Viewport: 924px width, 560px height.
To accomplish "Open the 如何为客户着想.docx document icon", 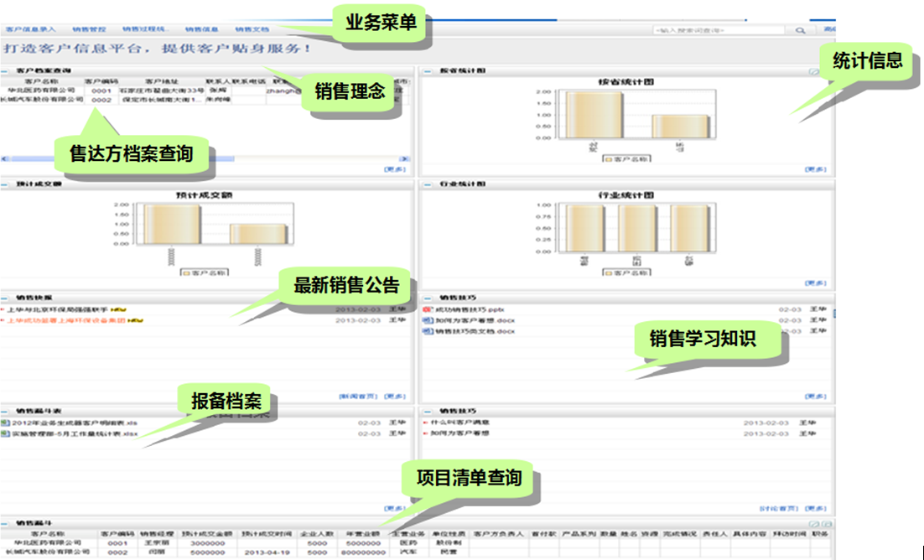I will pos(427,321).
